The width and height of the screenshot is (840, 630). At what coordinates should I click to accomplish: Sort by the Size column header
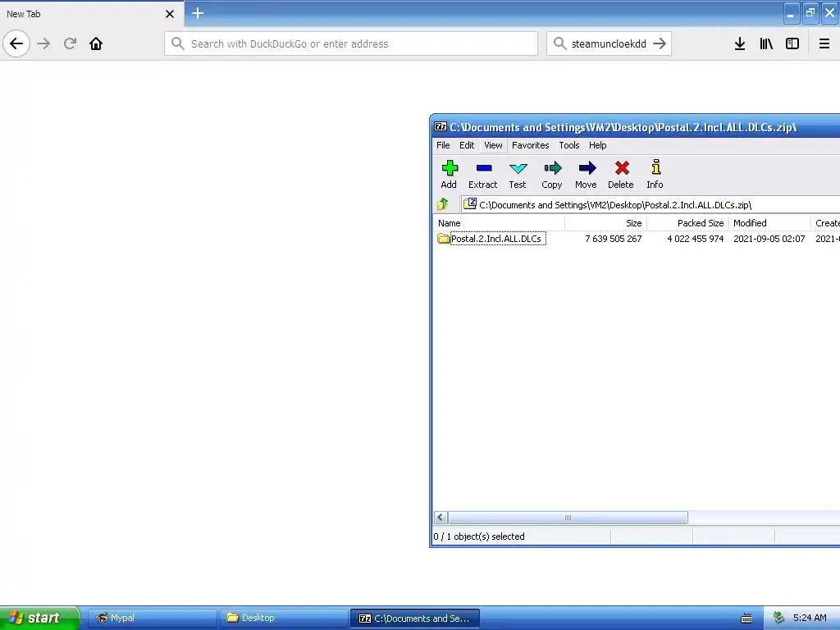pyautogui.click(x=606, y=223)
